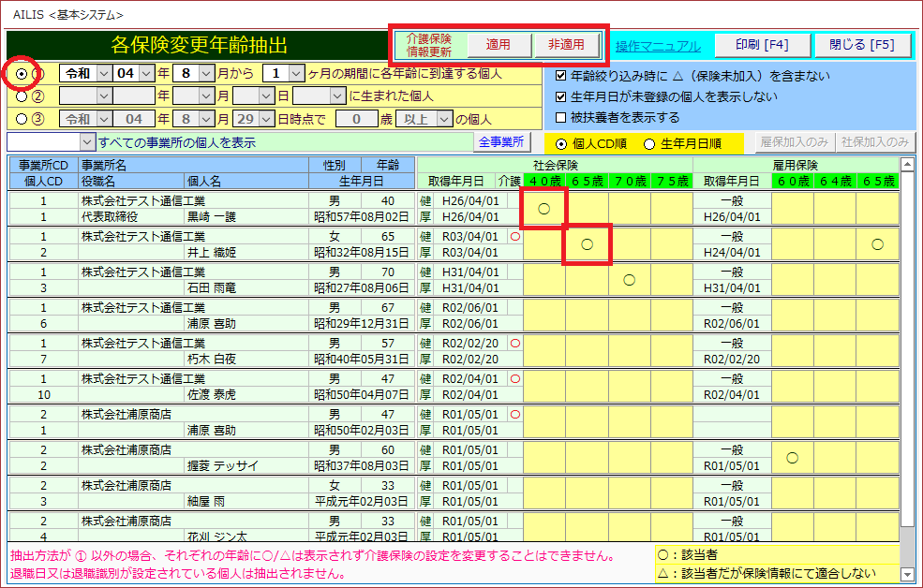Open the 操作マニュアル link
The height and width of the screenshot is (588, 923).
tap(657, 46)
